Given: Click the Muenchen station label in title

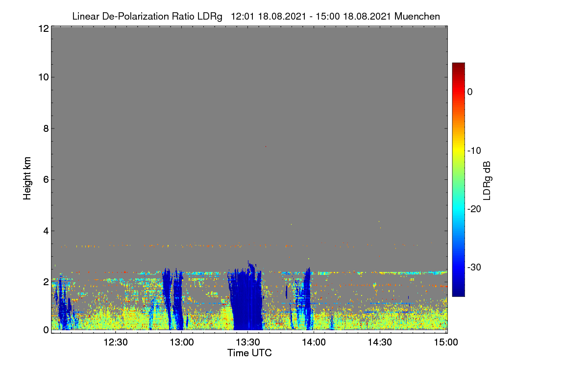Looking at the screenshot, I should coord(417,17).
